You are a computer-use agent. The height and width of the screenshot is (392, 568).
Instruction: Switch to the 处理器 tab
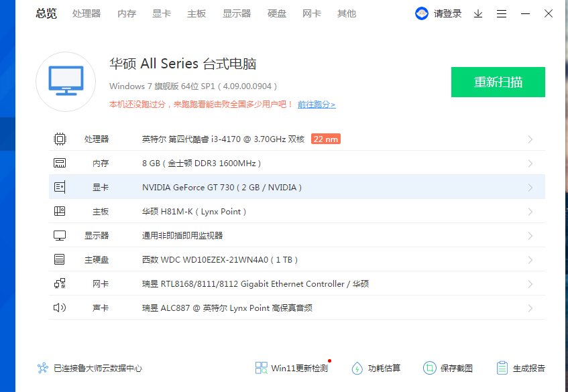[87, 14]
